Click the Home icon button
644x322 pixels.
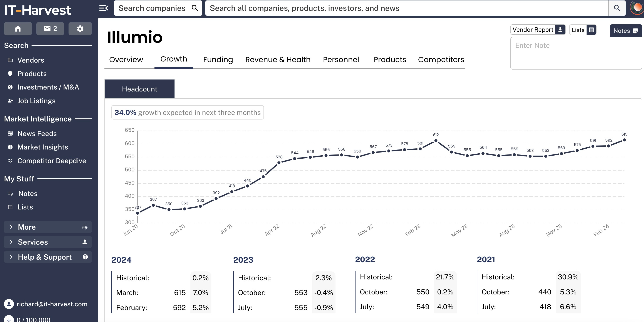(18, 29)
